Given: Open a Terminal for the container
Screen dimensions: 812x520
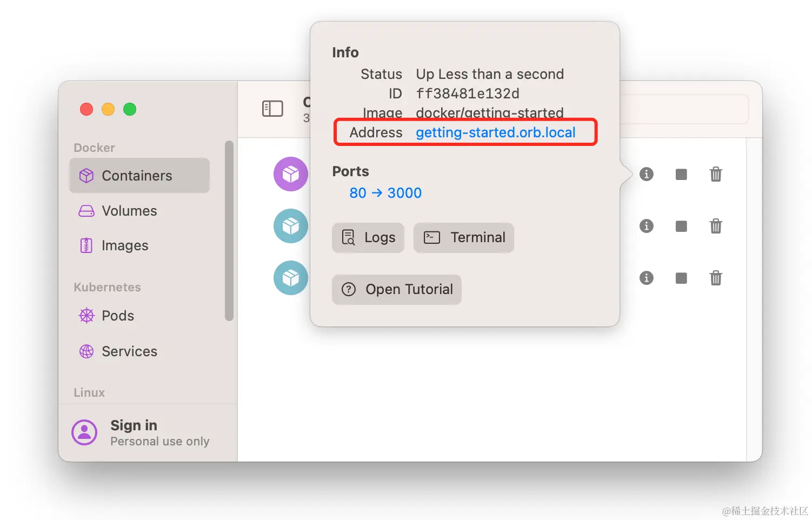Looking at the screenshot, I should coord(463,237).
